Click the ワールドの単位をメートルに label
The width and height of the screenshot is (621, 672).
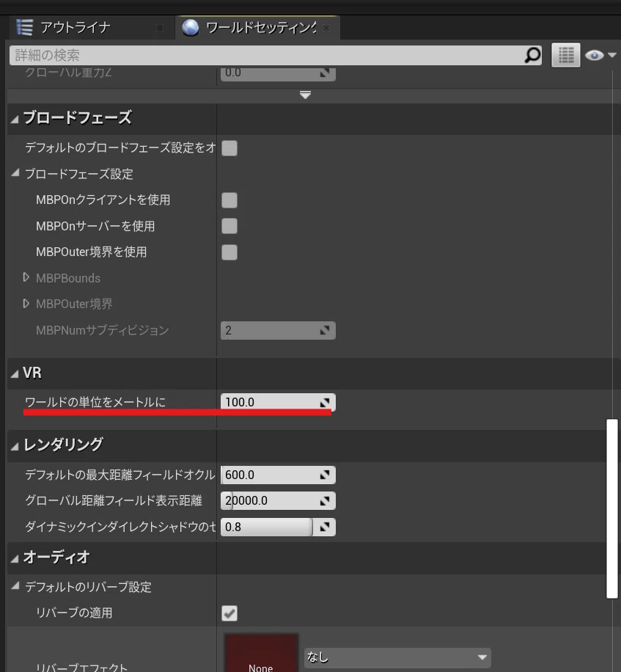pyautogui.click(x=95, y=402)
